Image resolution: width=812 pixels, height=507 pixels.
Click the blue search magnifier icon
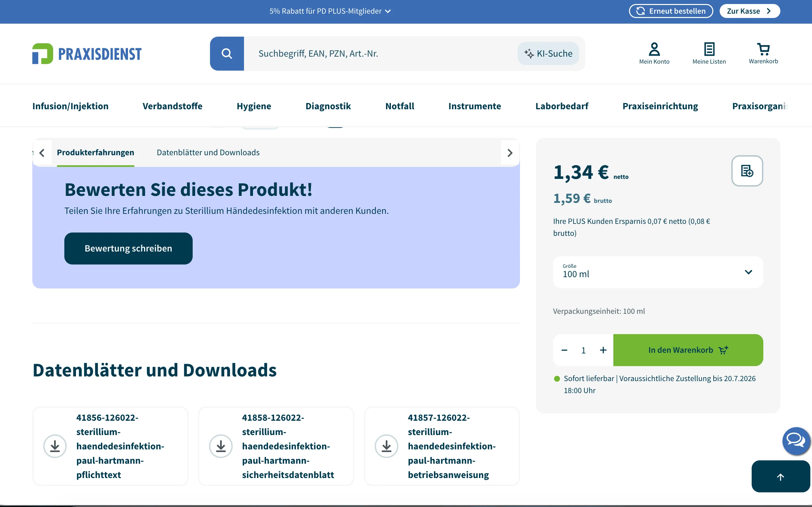227,54
